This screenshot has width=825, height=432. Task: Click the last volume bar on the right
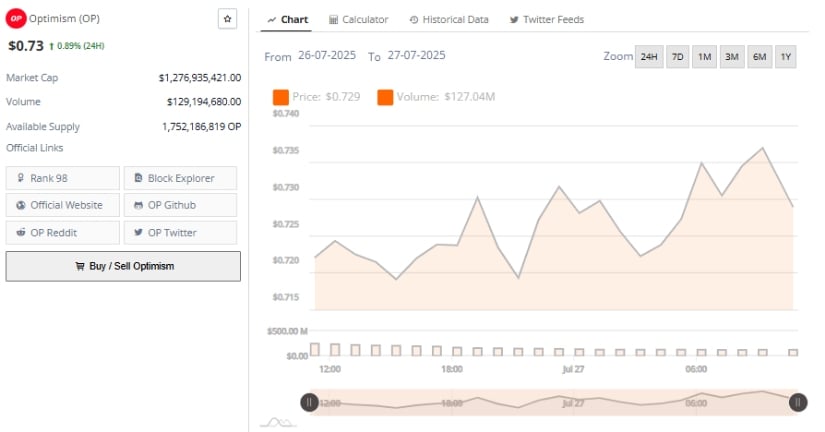coord(793,353)
